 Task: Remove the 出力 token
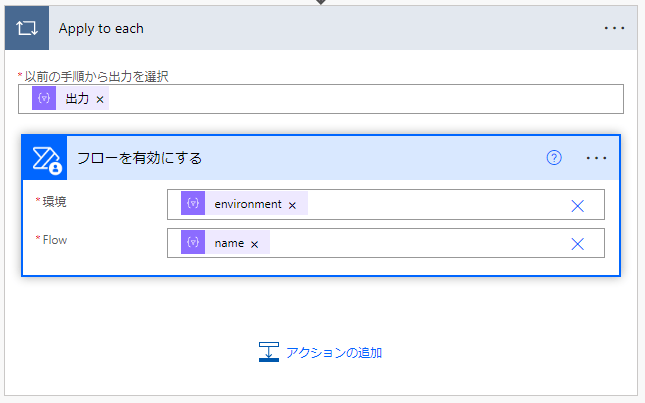coord(100,100)
